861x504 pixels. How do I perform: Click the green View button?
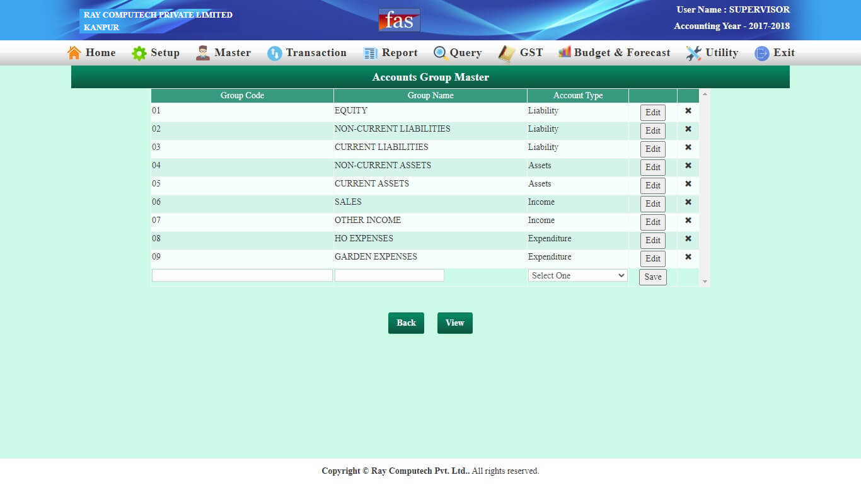click(455, 323)
